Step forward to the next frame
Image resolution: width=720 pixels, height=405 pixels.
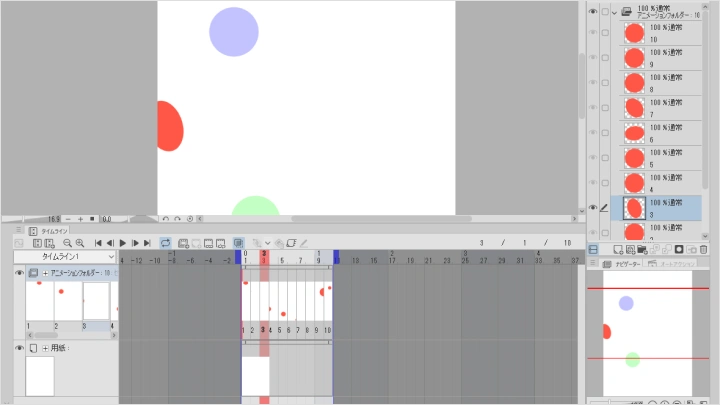135,243
